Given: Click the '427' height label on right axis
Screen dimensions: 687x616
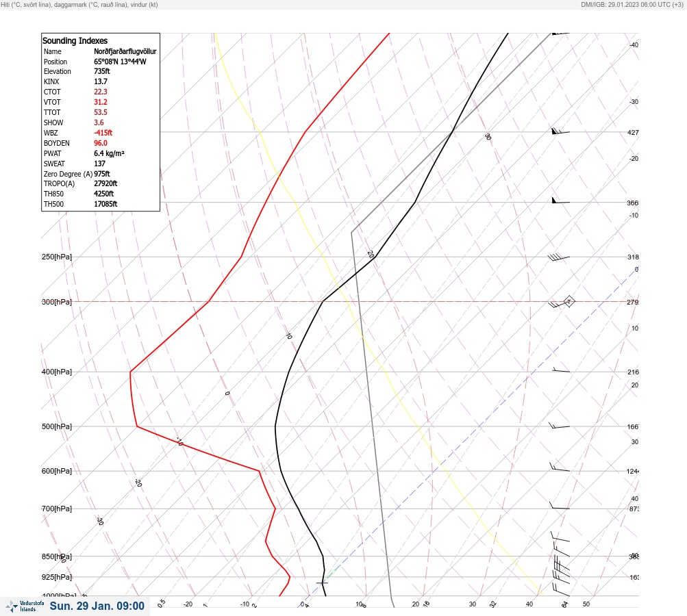Looking at the screenshot, I should pos(633,132).
